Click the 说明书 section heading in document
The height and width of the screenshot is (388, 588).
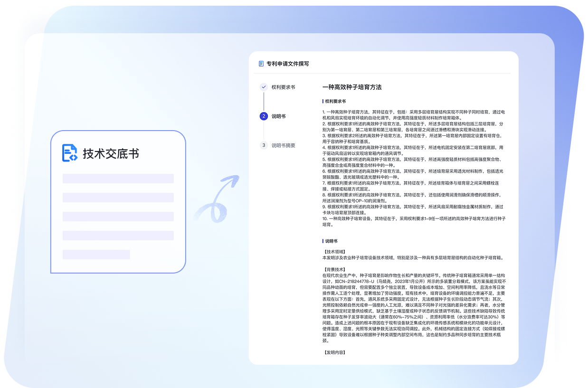[331, 241]
